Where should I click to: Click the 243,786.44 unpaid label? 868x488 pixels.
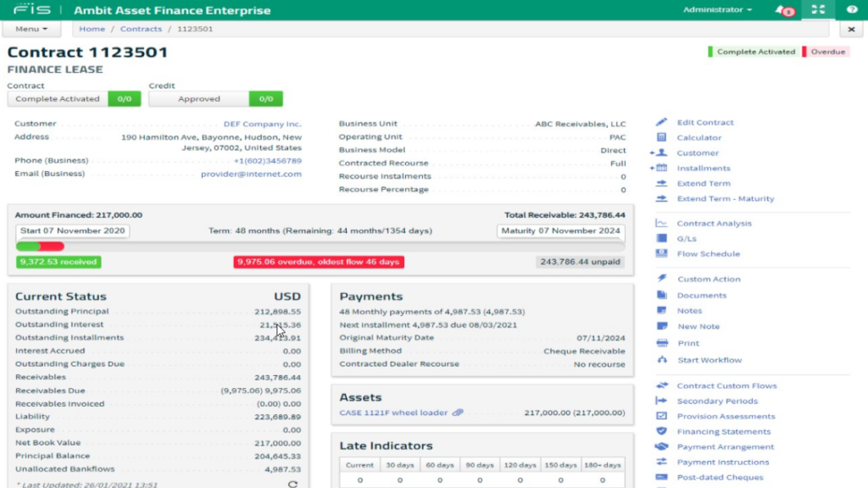click(580, 262)
